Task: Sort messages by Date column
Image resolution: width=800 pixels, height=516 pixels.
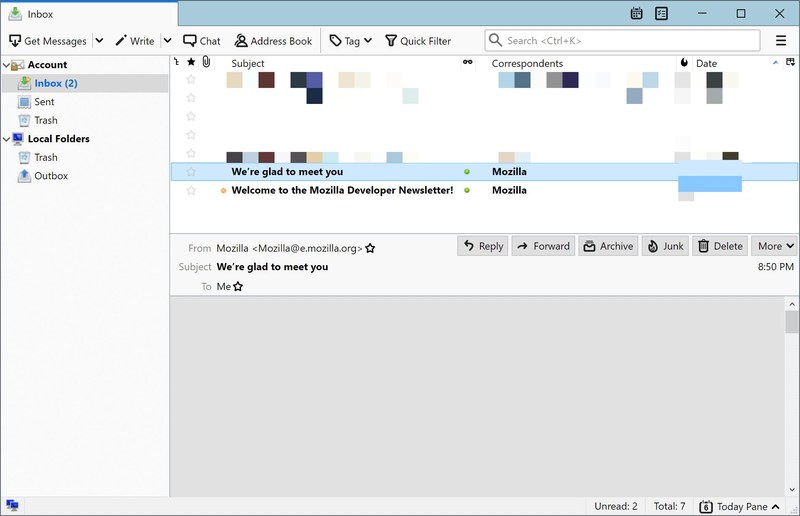Action: pos(707,63)
